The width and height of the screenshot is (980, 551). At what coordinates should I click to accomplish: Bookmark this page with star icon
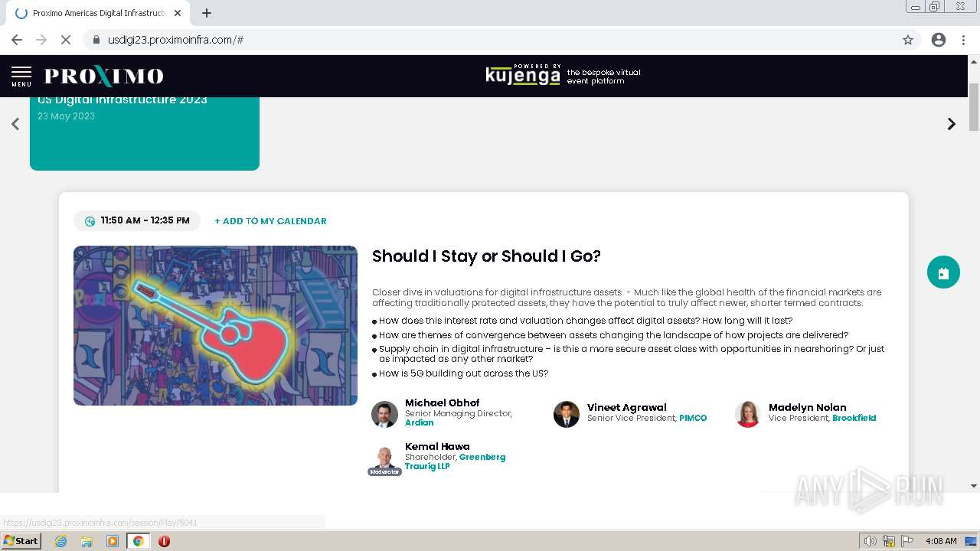tap(908, 40)
